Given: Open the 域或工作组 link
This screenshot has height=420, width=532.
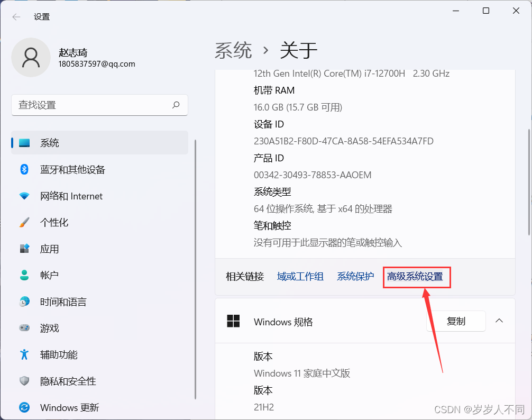Looking at the screenshot, I should pos(300,277).
